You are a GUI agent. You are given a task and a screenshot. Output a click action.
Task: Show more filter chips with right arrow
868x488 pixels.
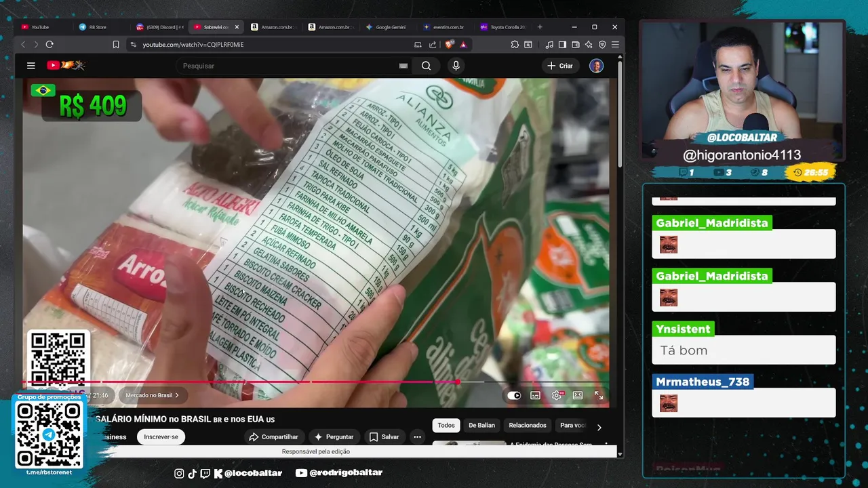599,427
